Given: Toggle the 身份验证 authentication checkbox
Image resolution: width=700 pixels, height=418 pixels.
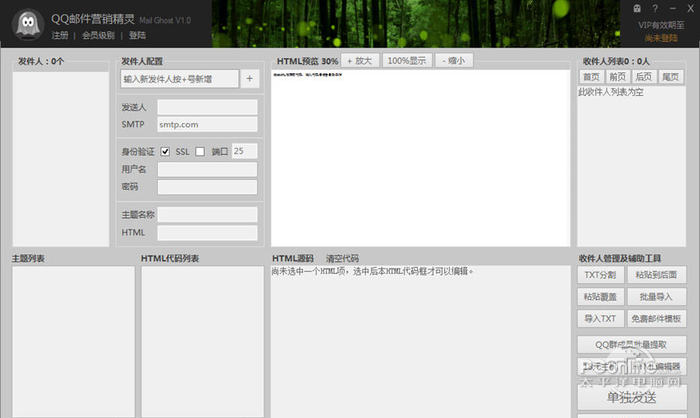Looking at the screenshot, I should [x=165, y=151].
